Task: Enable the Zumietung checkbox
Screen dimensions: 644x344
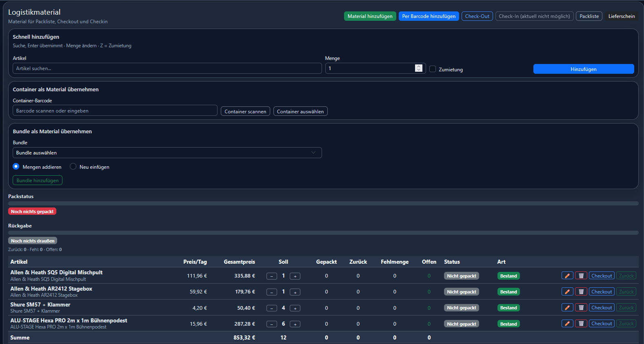Action: click(x=433, y=69)
